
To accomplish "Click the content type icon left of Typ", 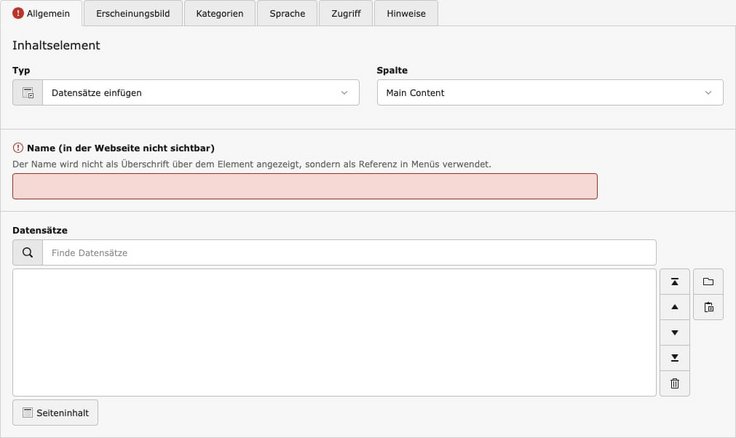I will [x=28, y=93].
